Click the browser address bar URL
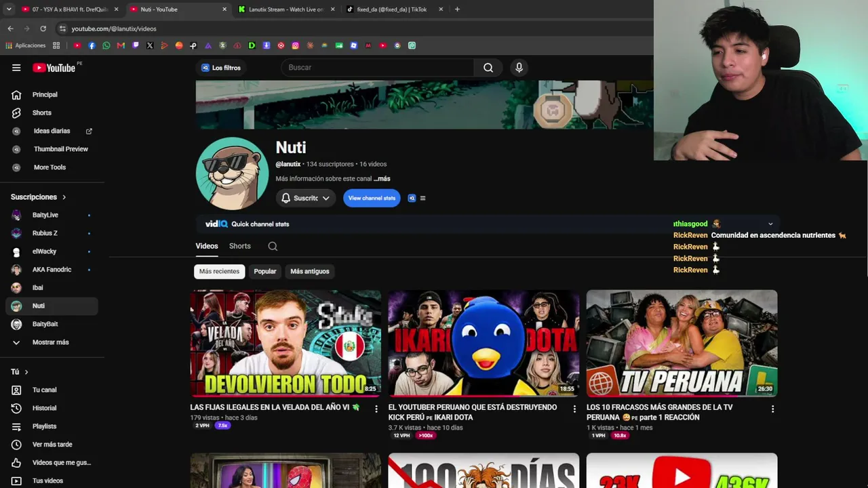 click(x=114, y=28)
